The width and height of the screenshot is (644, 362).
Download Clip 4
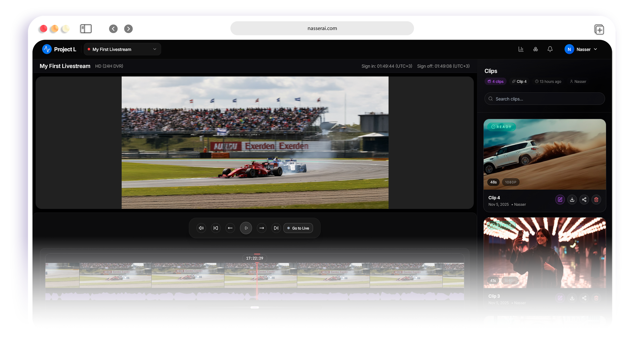[572, 200]
